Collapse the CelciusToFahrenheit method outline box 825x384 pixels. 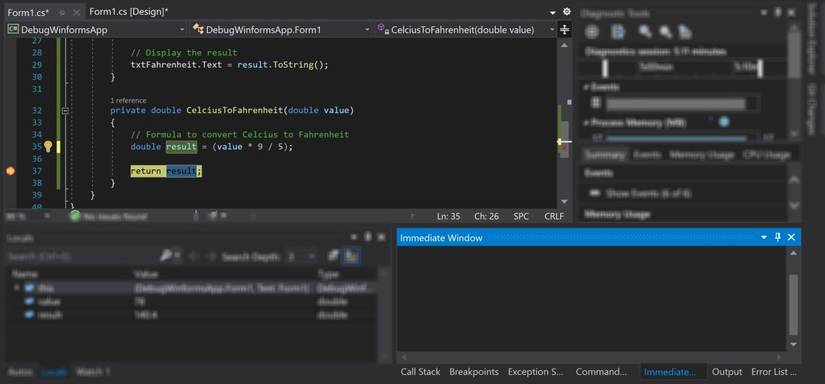pyautogui.click(x=66, y=111)
